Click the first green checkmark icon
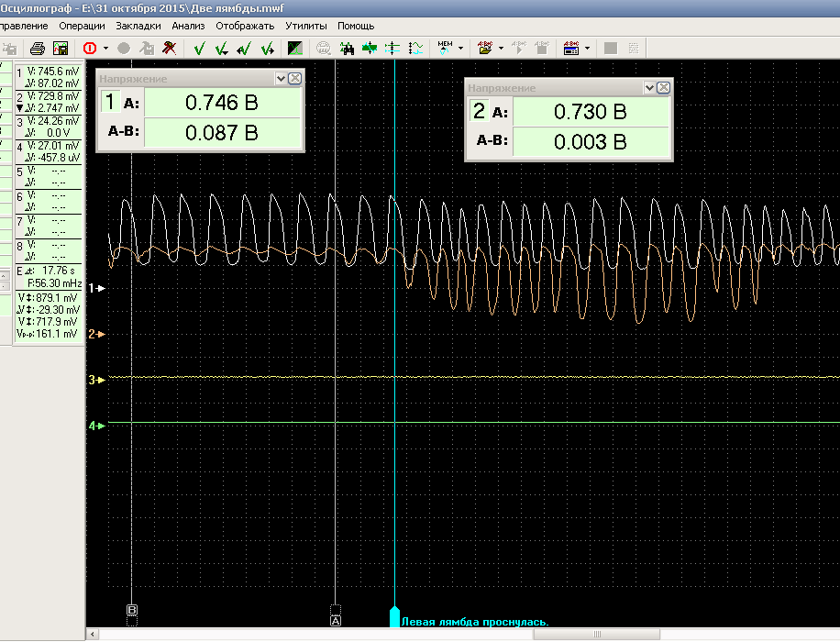The image size is (840, 642). point(199,48)
